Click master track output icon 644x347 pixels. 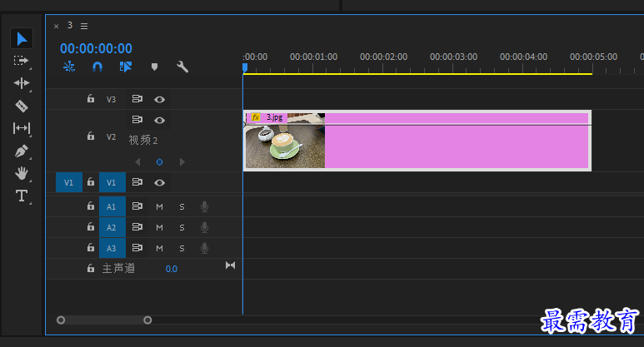[x=231, y=265]
